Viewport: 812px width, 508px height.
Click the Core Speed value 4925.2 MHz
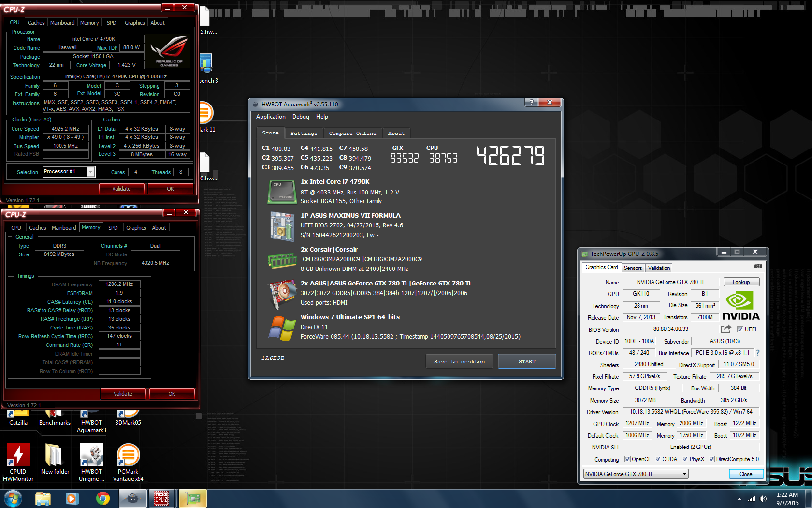point(66,129)
